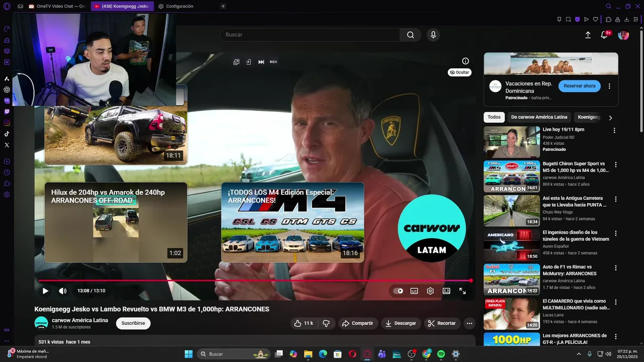The image size is (644, 362).
Task: Toggle fullscreen mode on the player
Action: coord(462,291)
